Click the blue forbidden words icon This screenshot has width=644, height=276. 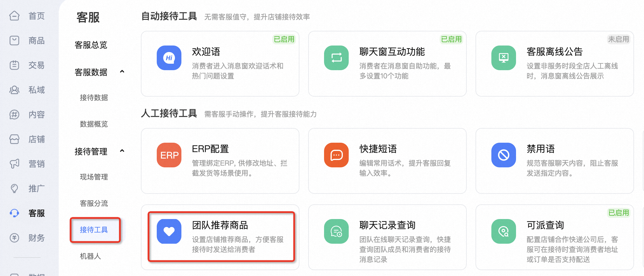click(503, 155)
